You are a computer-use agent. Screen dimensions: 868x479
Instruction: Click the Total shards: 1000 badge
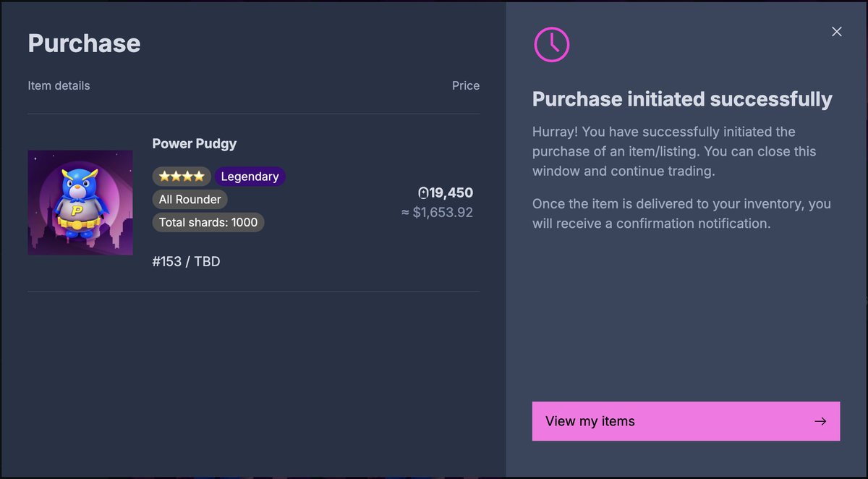[x=208, y=222]
